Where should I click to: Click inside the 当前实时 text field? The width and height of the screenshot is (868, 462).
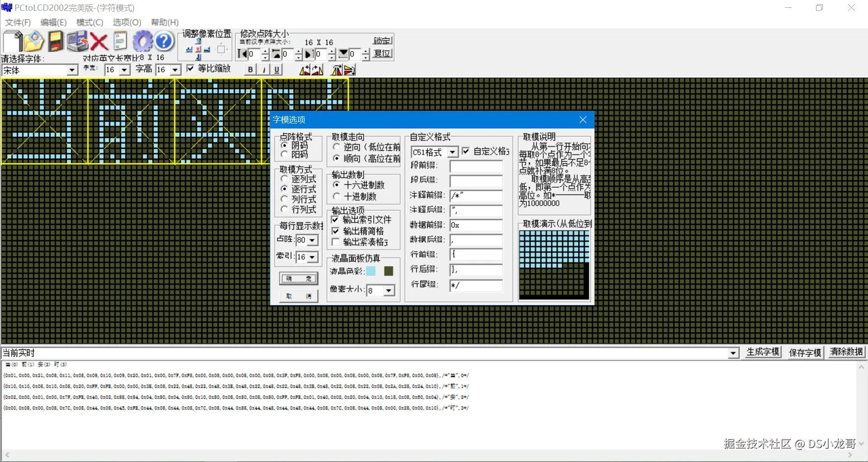tap(181, 353)
